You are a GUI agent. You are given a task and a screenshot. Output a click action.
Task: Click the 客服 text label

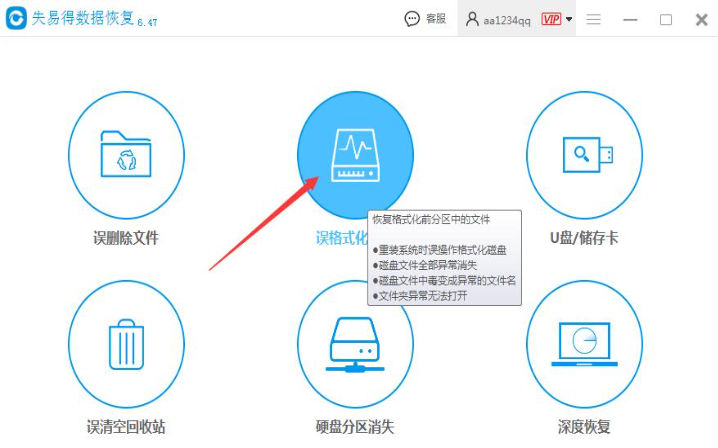click(x=436, y=19)
